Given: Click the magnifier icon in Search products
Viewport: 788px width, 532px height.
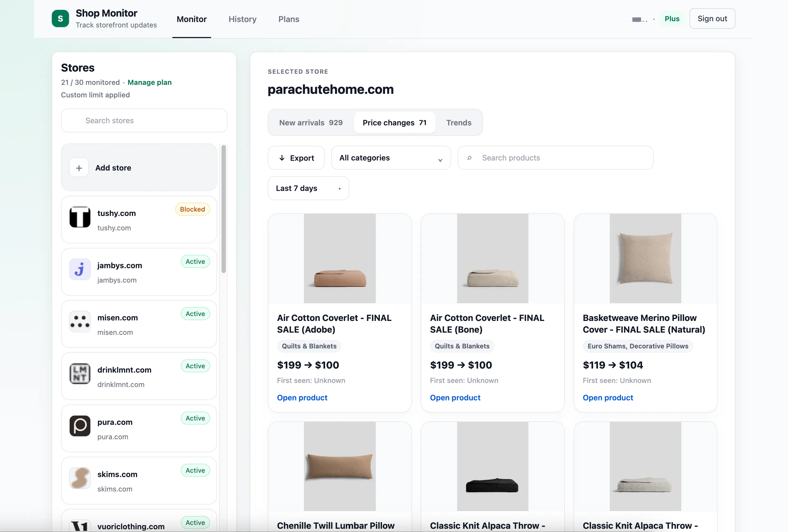Looking at the screenshot, I should 469,158.
